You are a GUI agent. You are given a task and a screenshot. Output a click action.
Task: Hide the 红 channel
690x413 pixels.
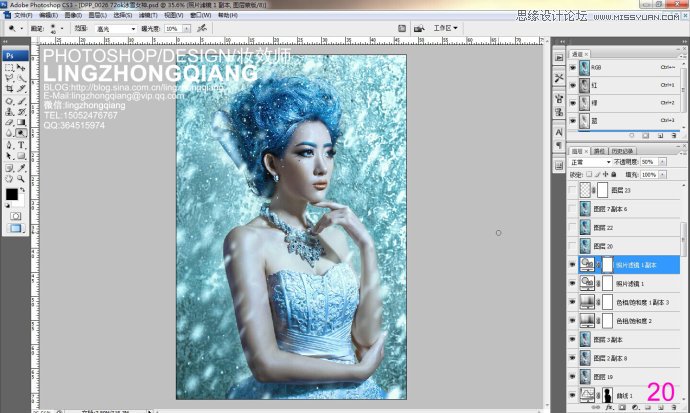(x=573, y=85)
